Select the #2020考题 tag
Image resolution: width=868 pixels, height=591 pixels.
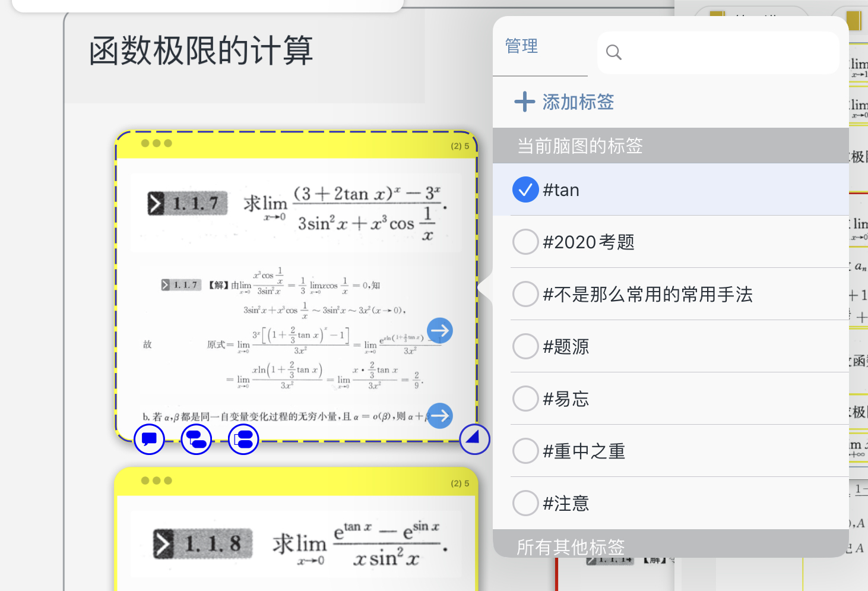[x=525, y=242]
